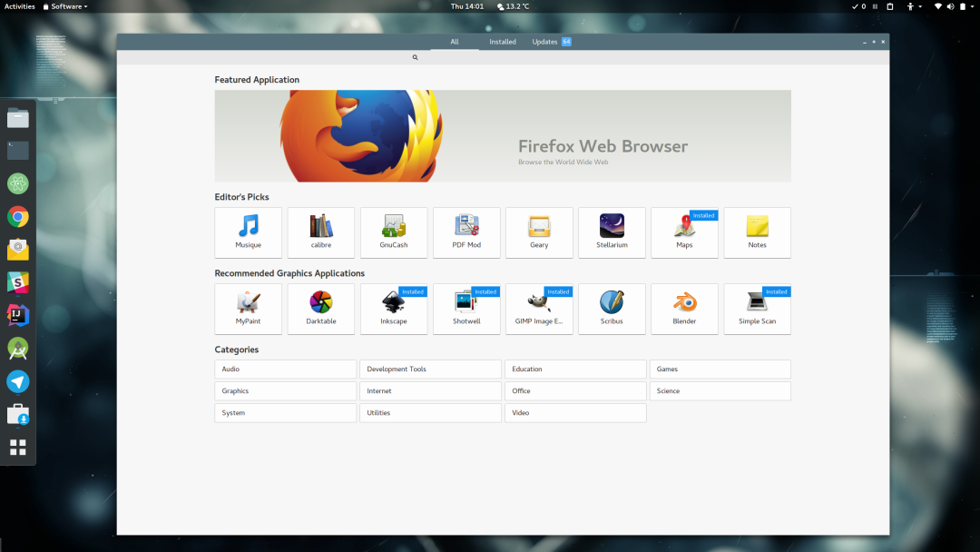Image resolution: width=980 pixels, height=552 pixels.
Task: Open the clock and calendar panel
Action: [467, 6]
